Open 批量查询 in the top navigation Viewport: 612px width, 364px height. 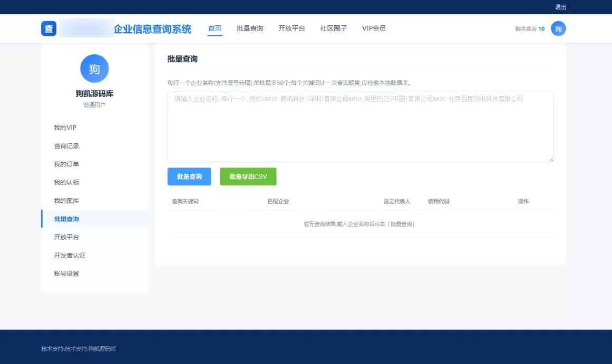pos(250,28)
